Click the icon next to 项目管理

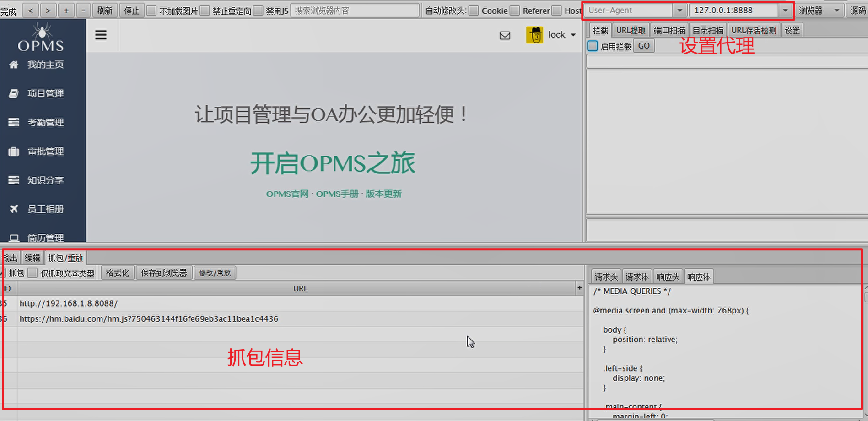(x=14, y=93)
